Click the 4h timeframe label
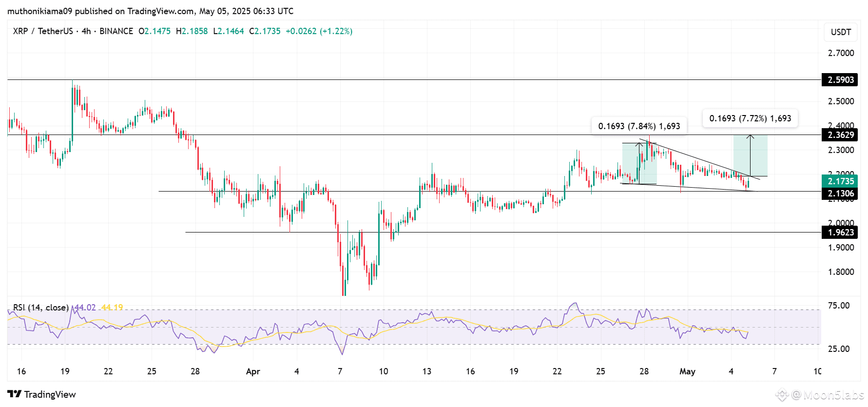This screenshot has height=407, width=868. (86, 31)
